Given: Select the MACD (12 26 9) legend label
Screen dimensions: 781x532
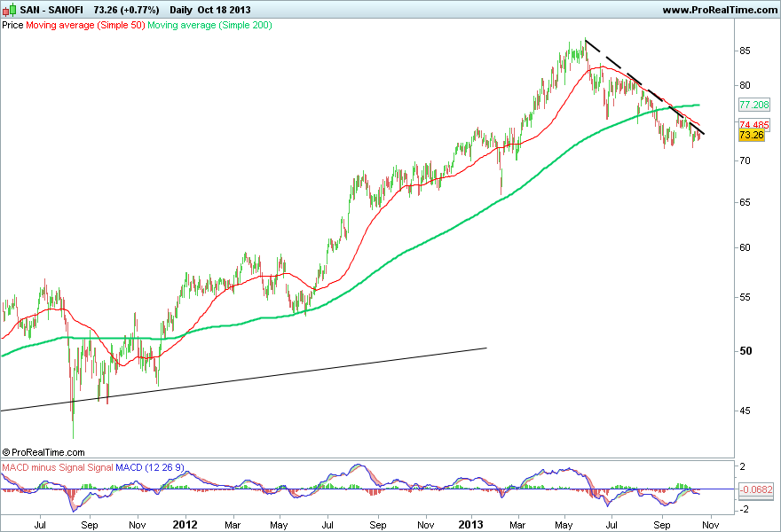Looking at the screenshot, I should point(150,467).
